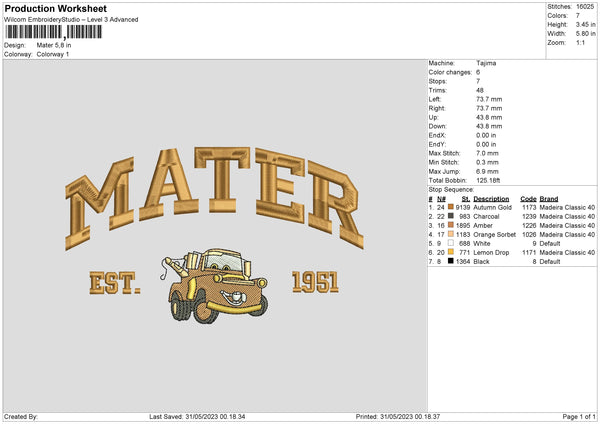Click the Lemon Drop color swatch
Screen dimensions: 600x424
click(451, 252)
